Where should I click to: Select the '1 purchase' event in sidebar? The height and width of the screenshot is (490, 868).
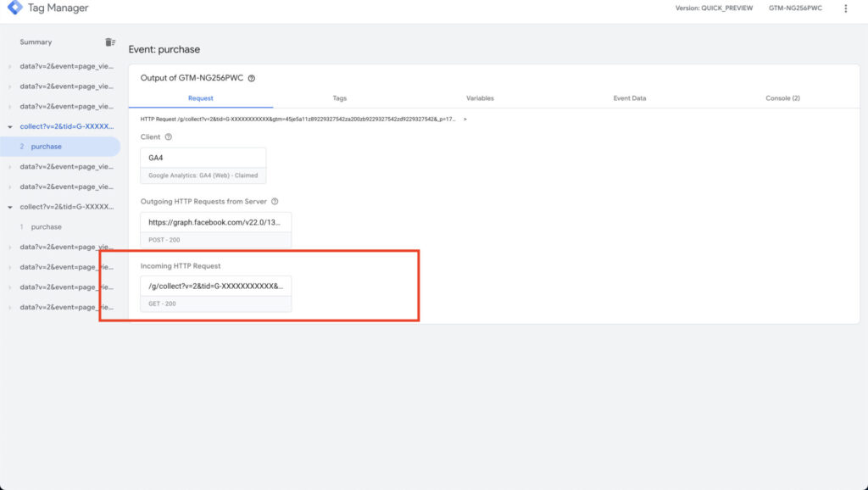click(47, 227)
